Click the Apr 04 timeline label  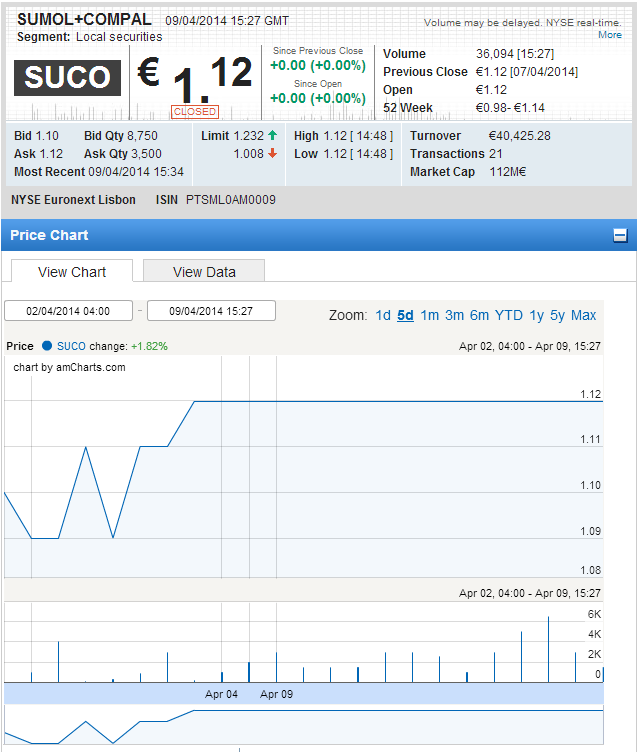pos(221,694)
